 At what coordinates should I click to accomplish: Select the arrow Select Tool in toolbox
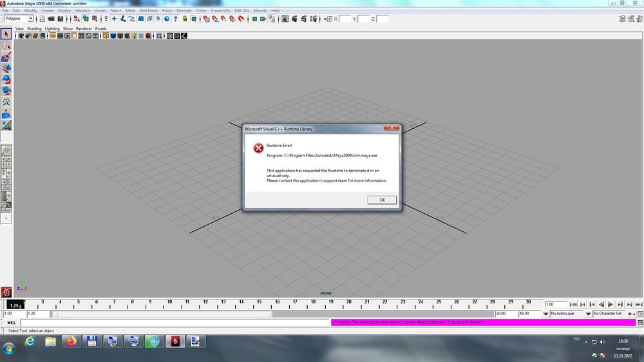click(6, 34)
